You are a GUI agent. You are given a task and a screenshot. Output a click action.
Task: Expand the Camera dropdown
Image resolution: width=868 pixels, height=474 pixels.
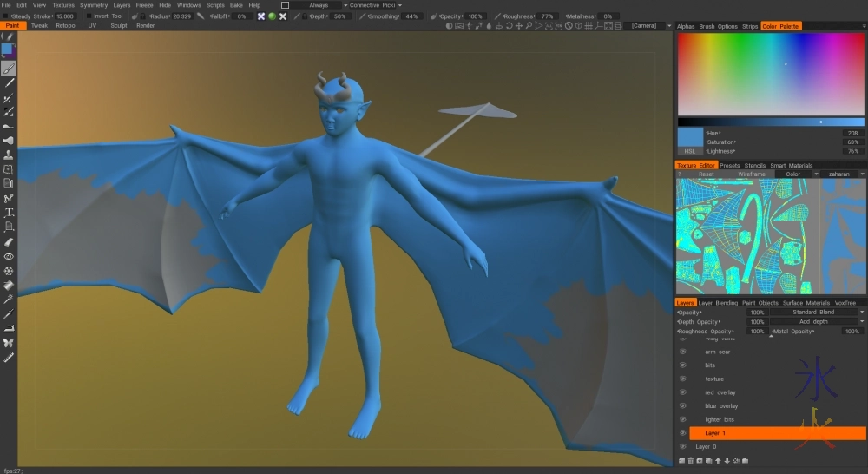tap(645, 26)
